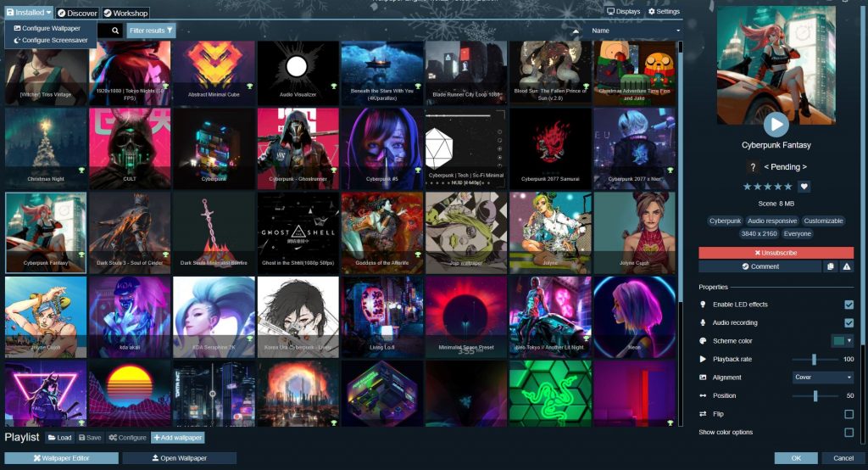
Task: Click Open Wallpaper button
Action: tap(180, 458)
